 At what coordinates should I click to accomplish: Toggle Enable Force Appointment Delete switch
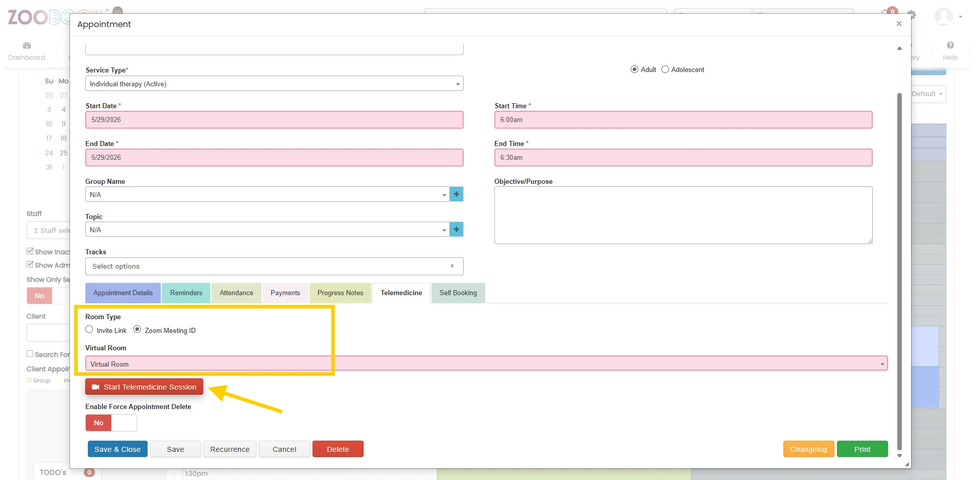(111, 423)
